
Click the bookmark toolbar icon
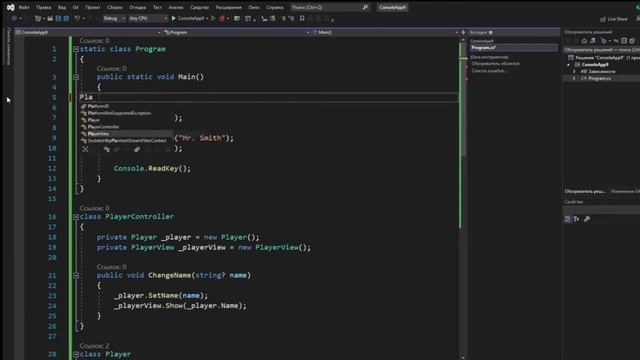(x=302, y=18)
